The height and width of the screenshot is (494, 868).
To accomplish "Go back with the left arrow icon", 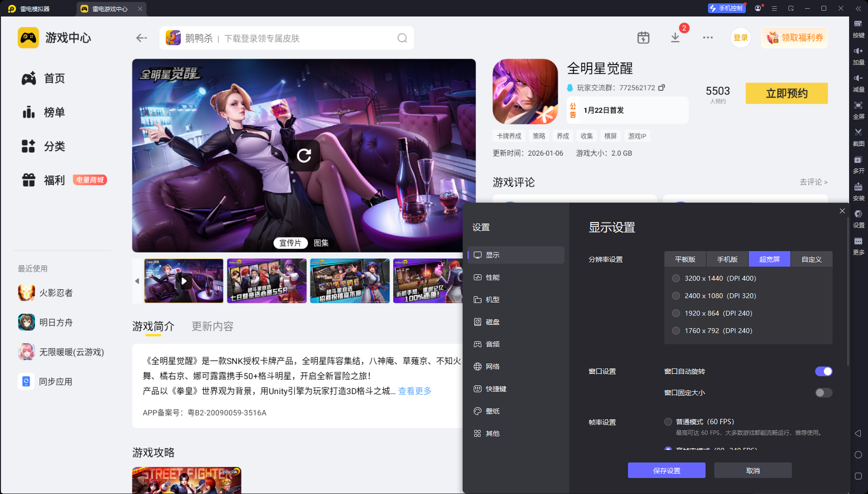I will click(x=141, y=38).
